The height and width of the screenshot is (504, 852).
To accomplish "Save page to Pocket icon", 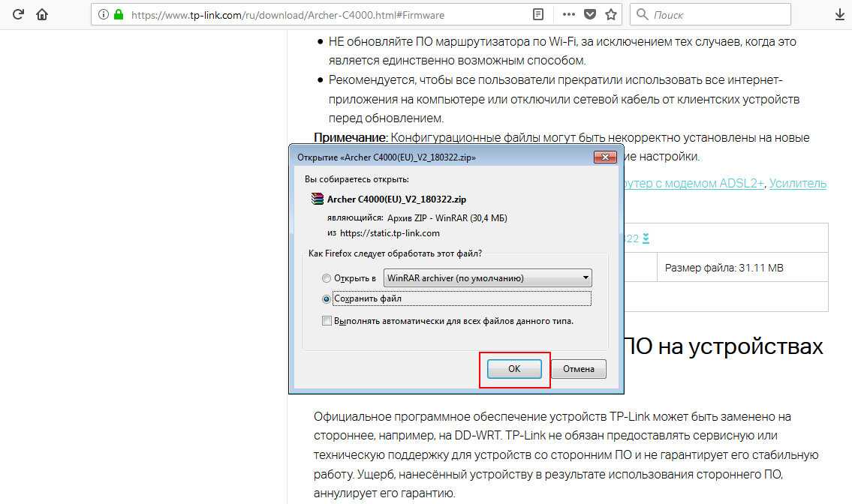I will [x=590, y=15].
